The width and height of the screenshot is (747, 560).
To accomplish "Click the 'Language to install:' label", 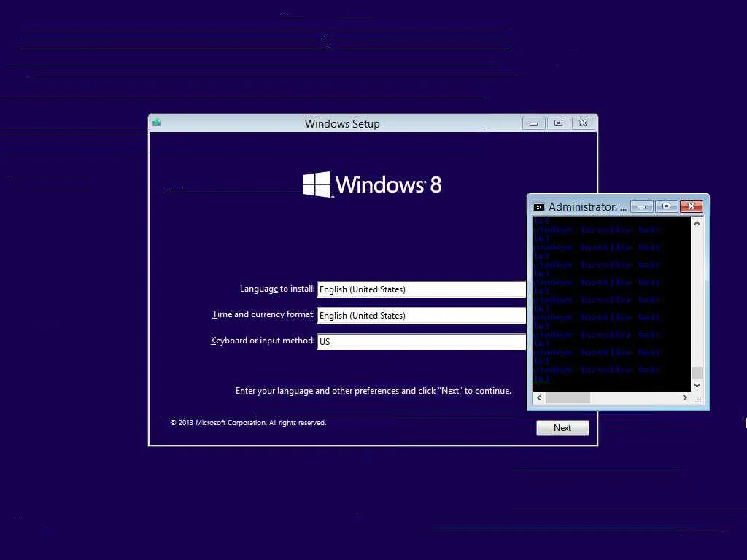I will 277,289.
